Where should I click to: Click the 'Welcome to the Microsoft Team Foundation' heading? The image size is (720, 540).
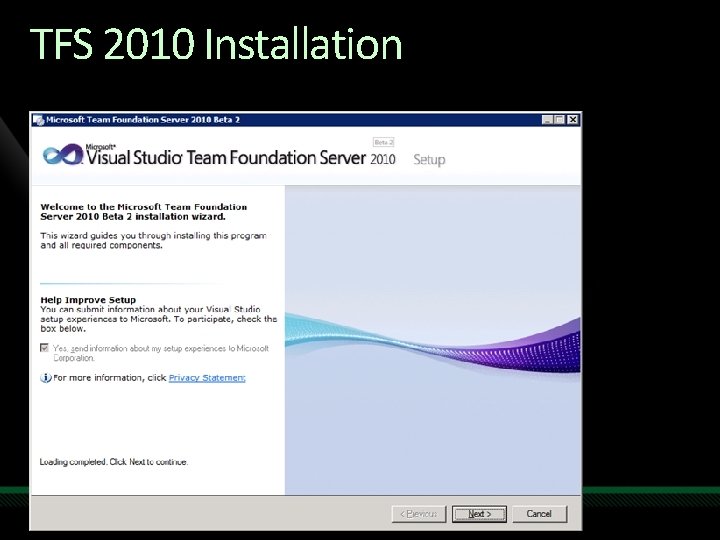point(144,212)
